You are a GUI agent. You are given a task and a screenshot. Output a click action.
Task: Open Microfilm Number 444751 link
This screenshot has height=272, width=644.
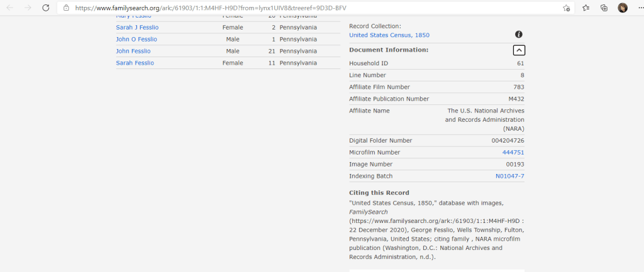pyautogui.click(x=513, y=153)
